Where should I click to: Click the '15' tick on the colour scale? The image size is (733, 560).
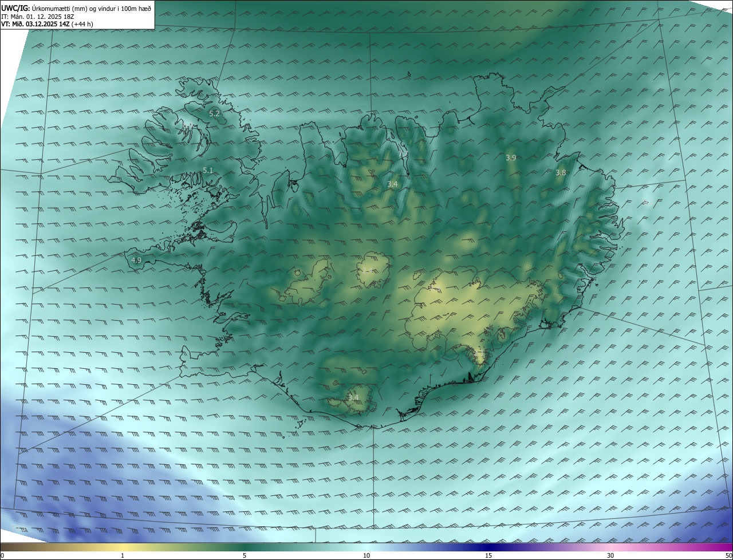pyautogui.click(x=488, y=555)
